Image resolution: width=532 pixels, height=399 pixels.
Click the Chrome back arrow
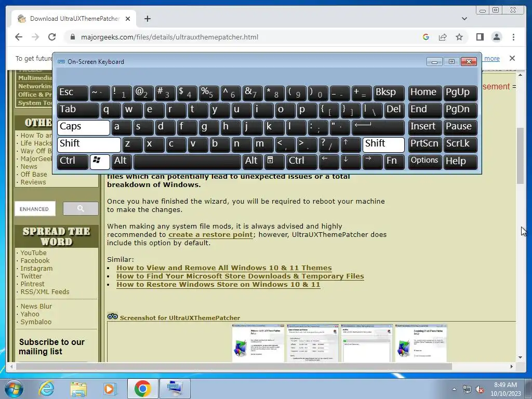coord(19,37)
